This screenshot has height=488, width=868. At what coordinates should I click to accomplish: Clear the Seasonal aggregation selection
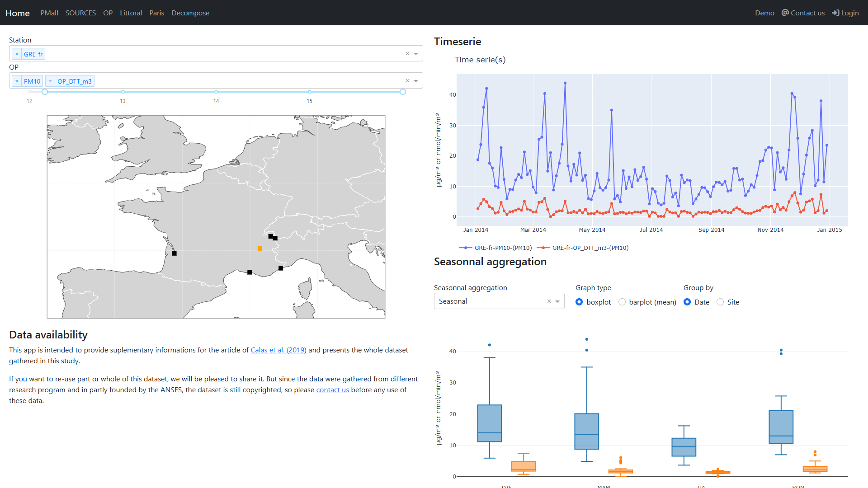[x=549, y=301]
